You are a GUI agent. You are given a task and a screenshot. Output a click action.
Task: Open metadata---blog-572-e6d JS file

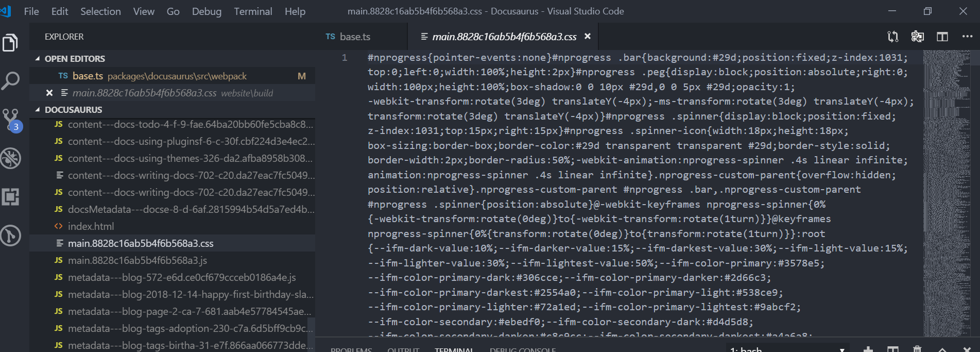[173, 277]
